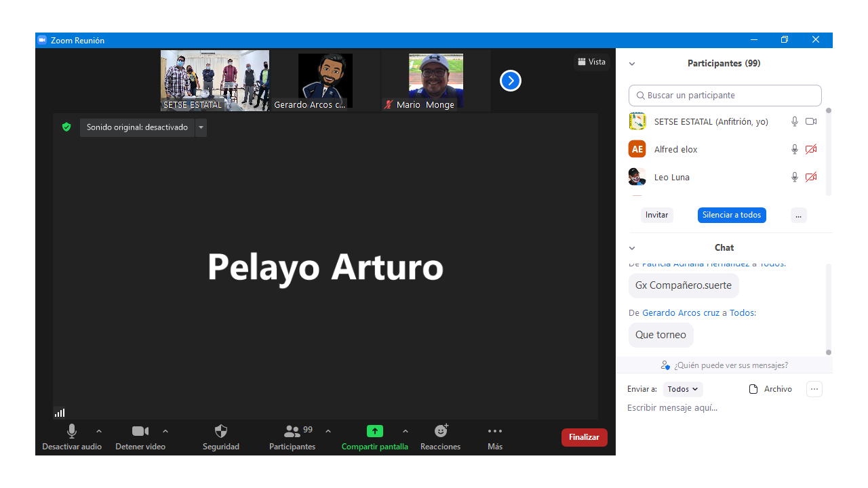The width and height of the screenshot is (868, 488).
Task: Click the Que torneo chat message
Action: point(661,335)
